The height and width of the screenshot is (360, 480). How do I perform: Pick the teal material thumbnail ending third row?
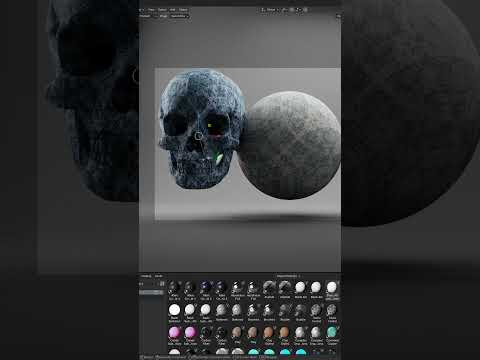click(332, 332)
